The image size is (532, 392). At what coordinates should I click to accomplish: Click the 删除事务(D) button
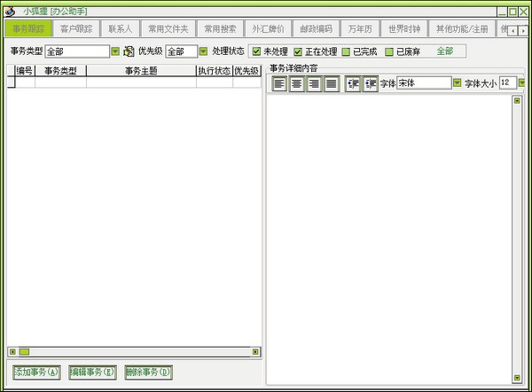click(148, 372)
